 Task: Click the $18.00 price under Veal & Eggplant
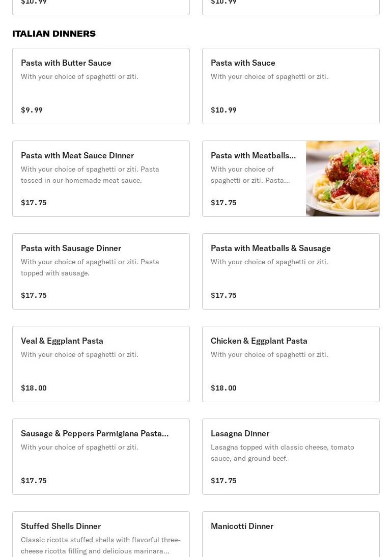34,388
